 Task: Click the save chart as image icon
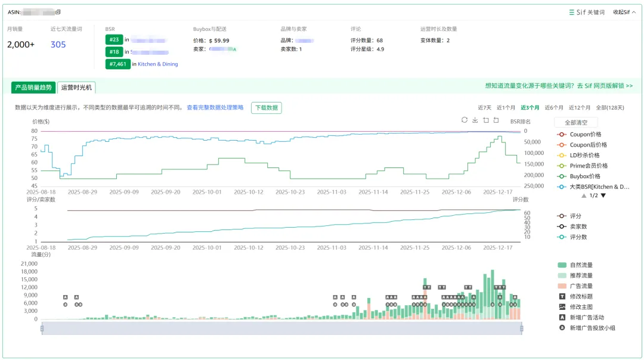[475, 120]
